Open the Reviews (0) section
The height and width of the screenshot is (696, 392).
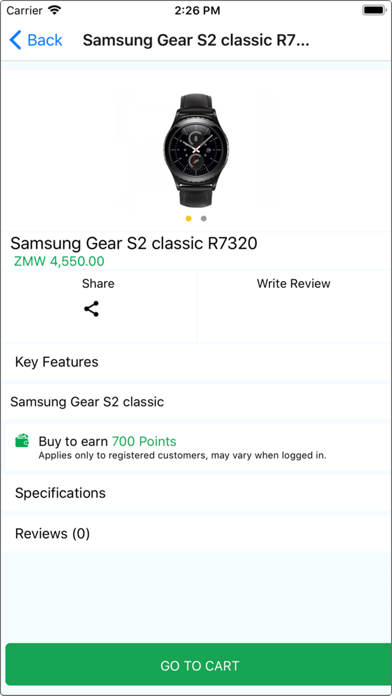point(196,533)
